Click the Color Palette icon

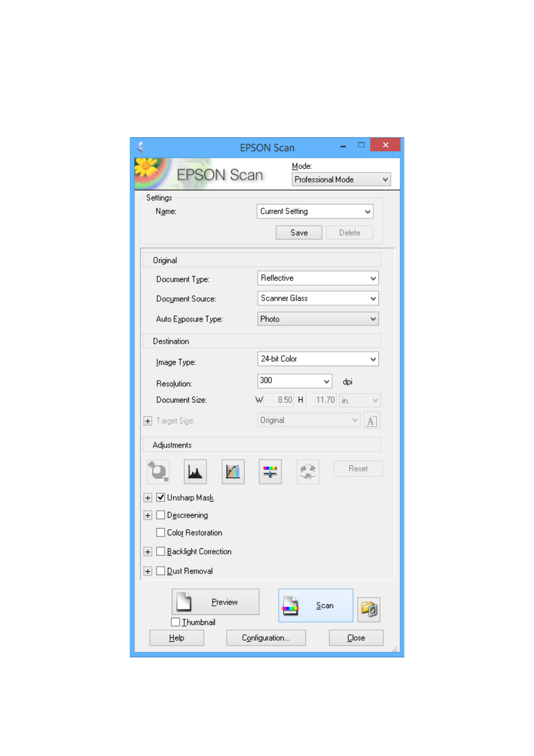pyautogui.click(x=308, y=472)
